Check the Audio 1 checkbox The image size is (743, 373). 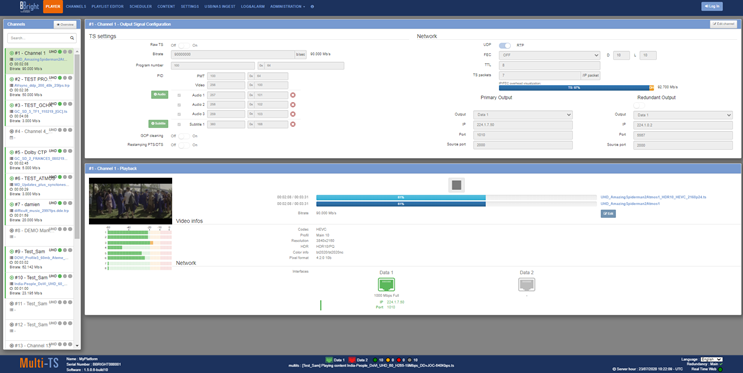(179, 95)
